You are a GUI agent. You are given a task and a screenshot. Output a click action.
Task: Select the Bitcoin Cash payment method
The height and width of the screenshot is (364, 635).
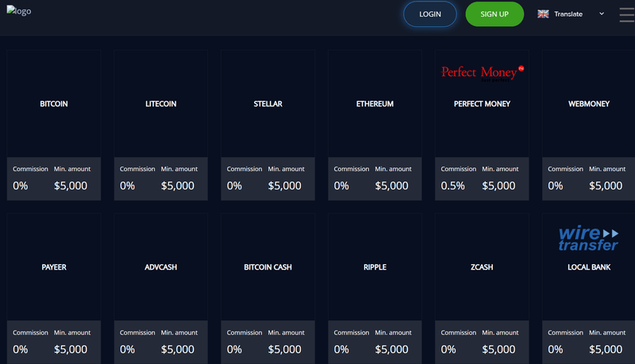pos(267,289)
